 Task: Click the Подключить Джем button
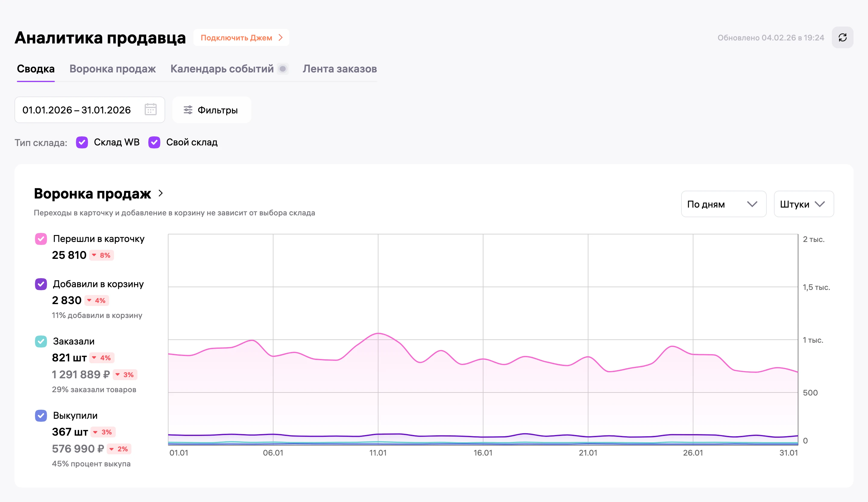coord(241,38)
